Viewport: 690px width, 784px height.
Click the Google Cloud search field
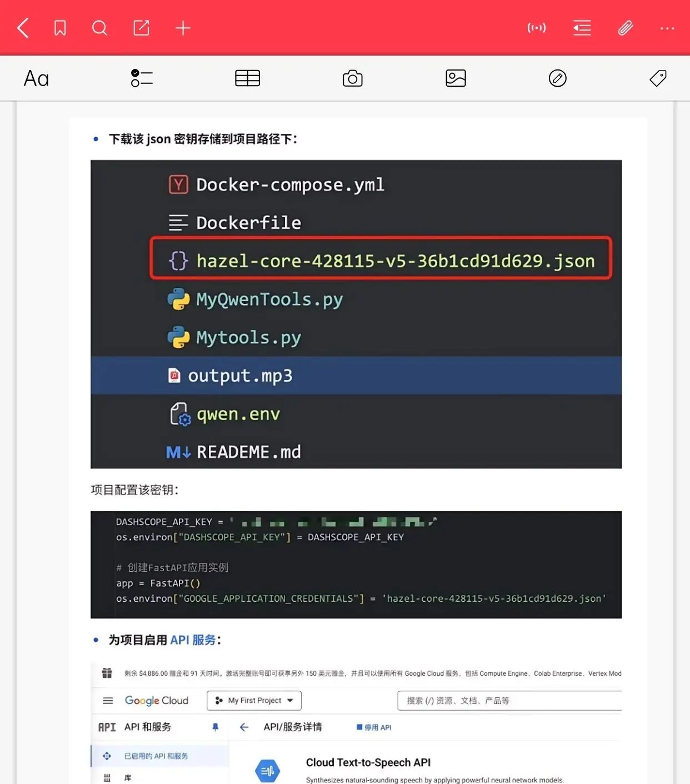[509, 701]
